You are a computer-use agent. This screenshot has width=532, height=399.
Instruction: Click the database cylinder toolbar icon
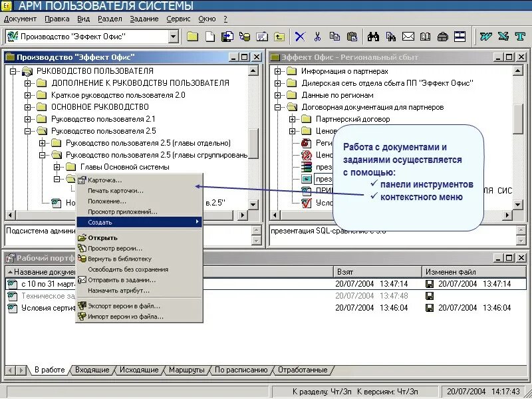coord(245,37)
